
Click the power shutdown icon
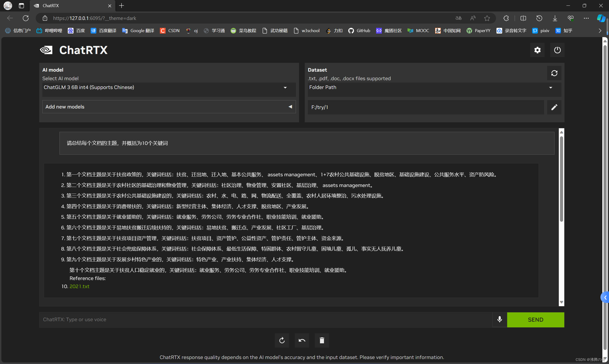coord(557,50)
